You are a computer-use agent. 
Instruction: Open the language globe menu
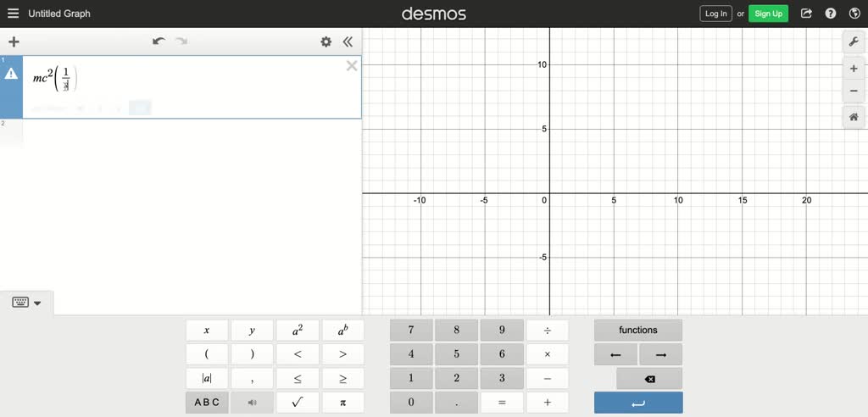[x=854, y=14]
